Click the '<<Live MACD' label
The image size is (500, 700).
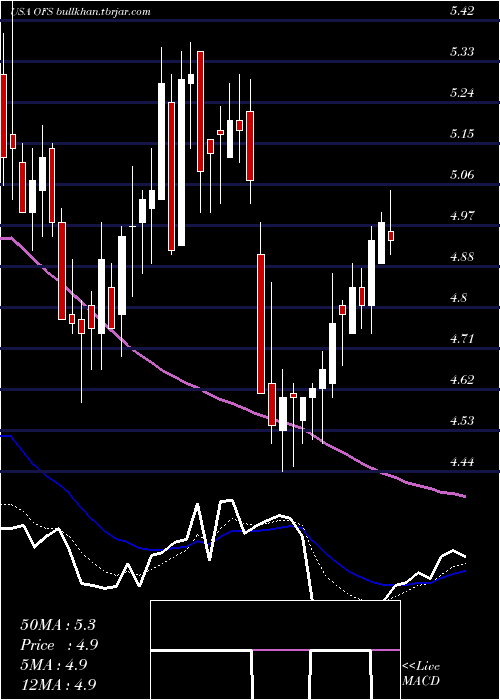(421, 673)
